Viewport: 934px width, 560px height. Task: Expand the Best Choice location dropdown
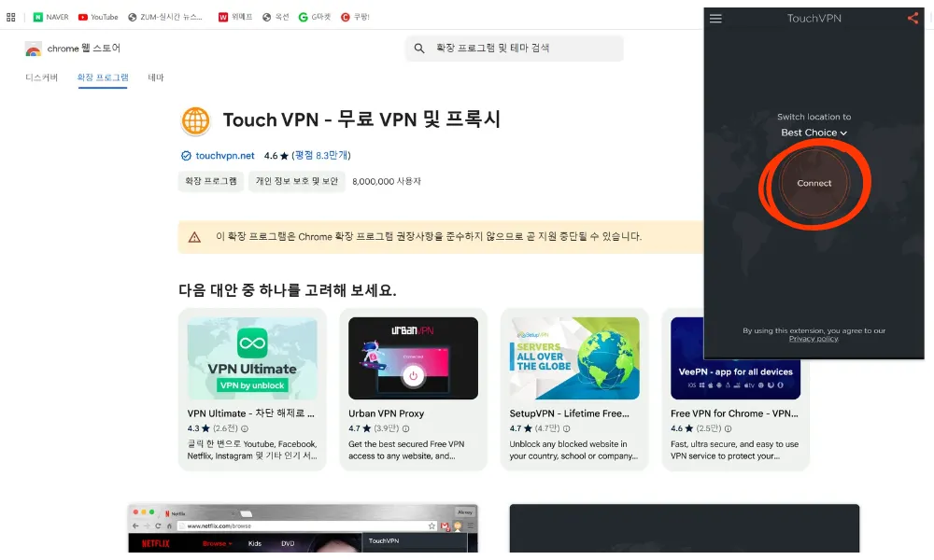tap(814, 133)
